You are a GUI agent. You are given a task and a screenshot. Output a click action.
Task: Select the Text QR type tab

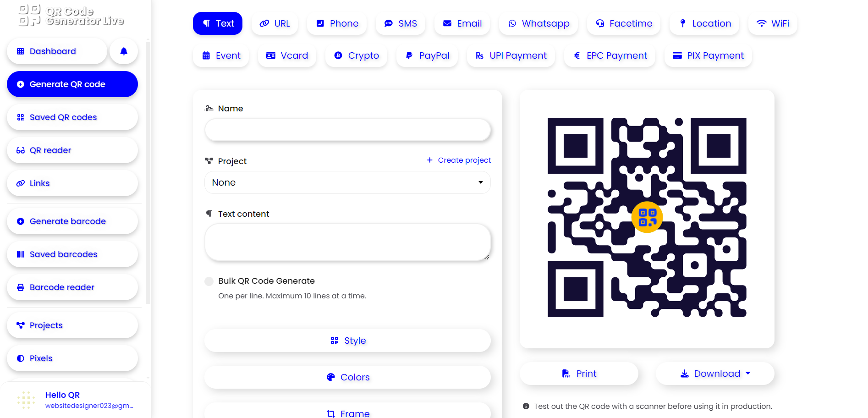(218, 23)
